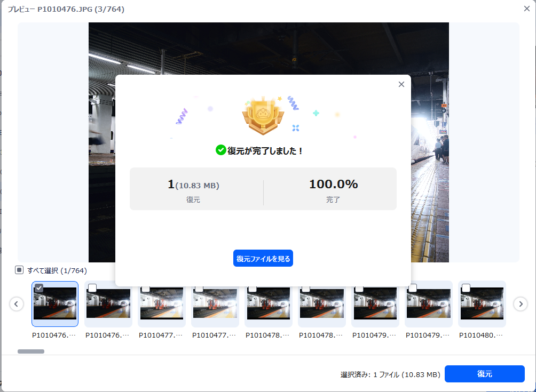Select the first P1010479 thumbnail
This screenshot has width=536, height=392.
click(x=375, y=304)
